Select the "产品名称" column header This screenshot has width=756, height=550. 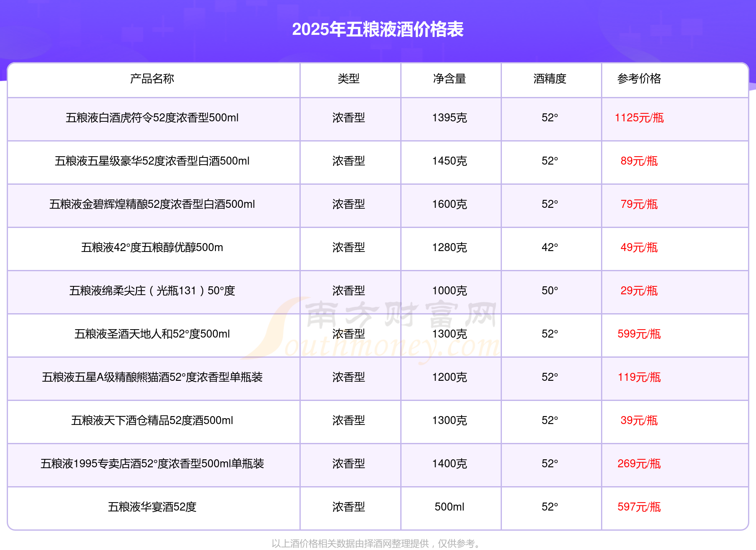click(x=152, y=79)
